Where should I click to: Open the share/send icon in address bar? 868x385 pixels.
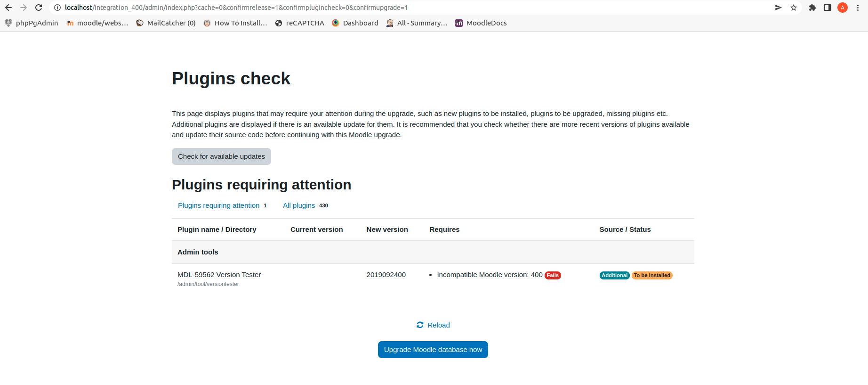[x=778, y=8]
